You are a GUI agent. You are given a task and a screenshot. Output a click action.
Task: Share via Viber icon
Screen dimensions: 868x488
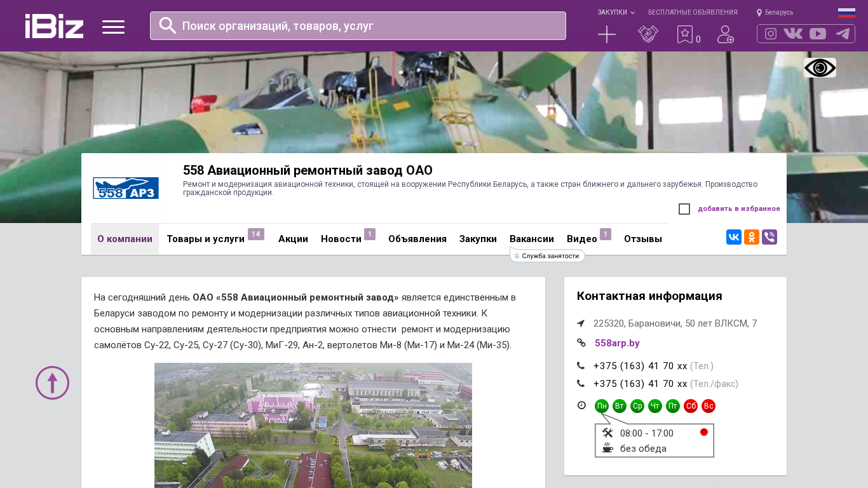click(770, 237)
